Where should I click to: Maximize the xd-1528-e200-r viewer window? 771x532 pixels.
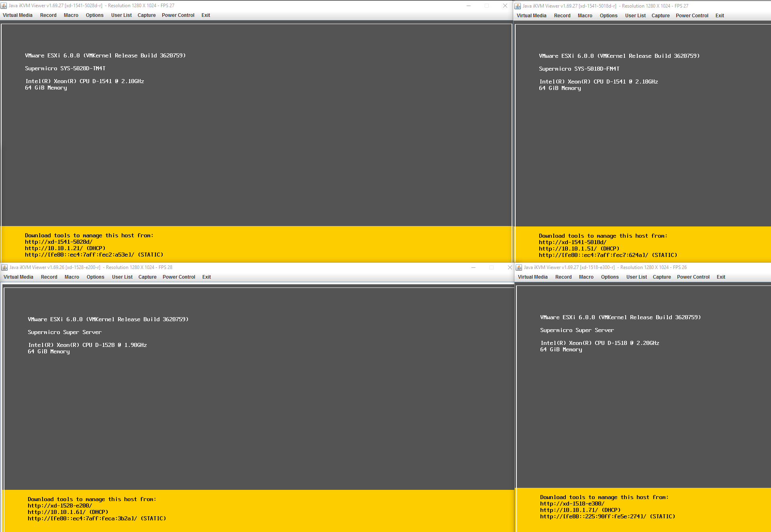[x=492, y=267]
